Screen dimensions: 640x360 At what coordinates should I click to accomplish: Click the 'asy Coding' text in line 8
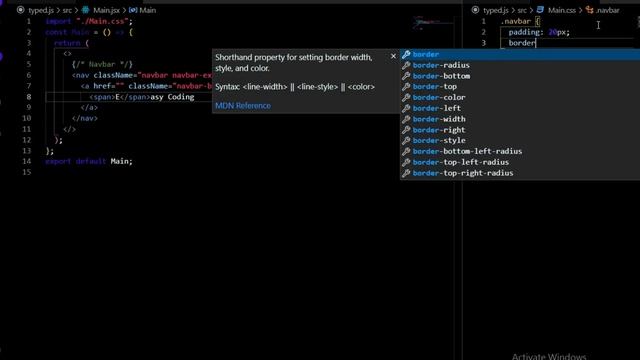(172, 97)
